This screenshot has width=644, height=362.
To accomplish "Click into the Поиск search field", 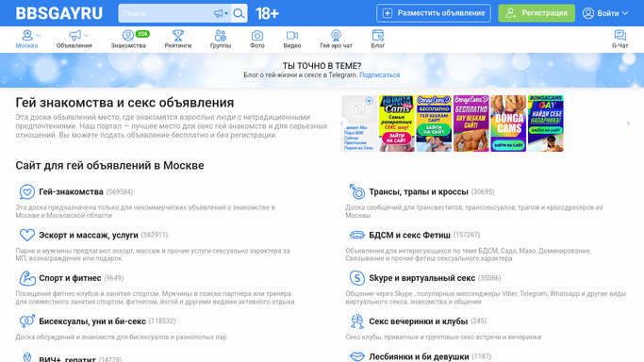I will tap(166, 13).
